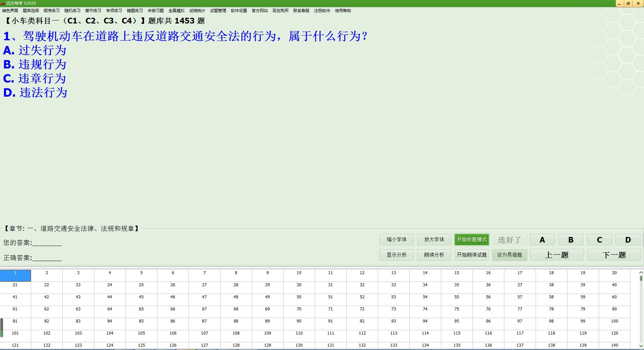Open the 章节练习 menu
Image resolution: width=644 pixels, height=350 pixels.
tap(93, 11)
